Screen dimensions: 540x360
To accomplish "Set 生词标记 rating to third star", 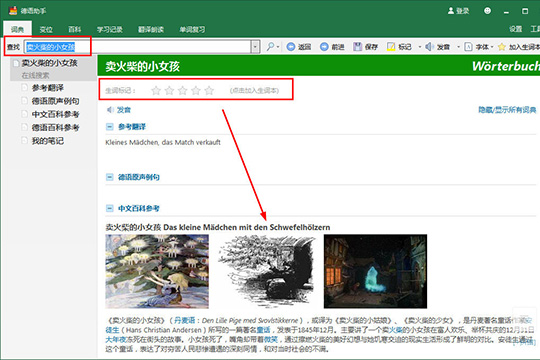I will 183,90.
